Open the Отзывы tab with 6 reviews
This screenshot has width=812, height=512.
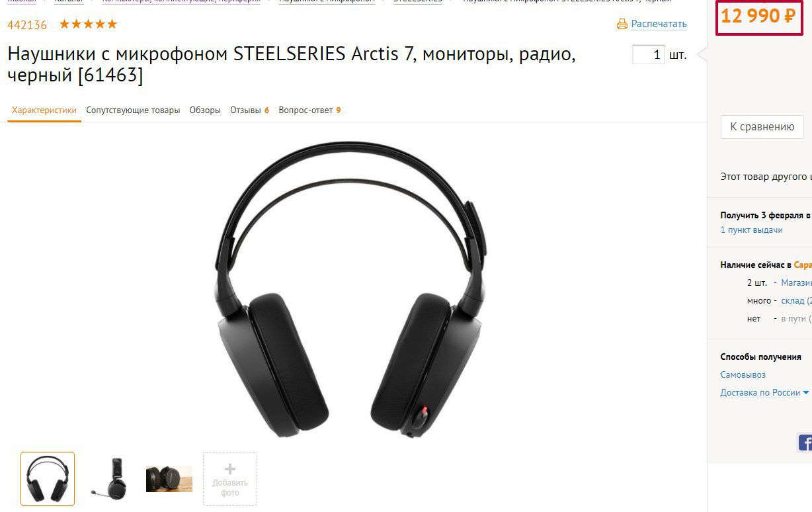(249, 110)
